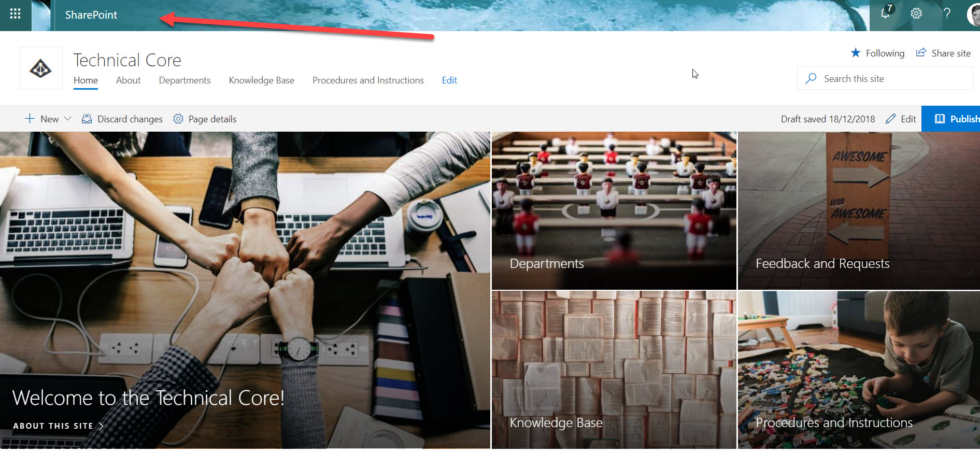Click the star icon beside Following
Screen dimensions: 980x466
point(855,53)
